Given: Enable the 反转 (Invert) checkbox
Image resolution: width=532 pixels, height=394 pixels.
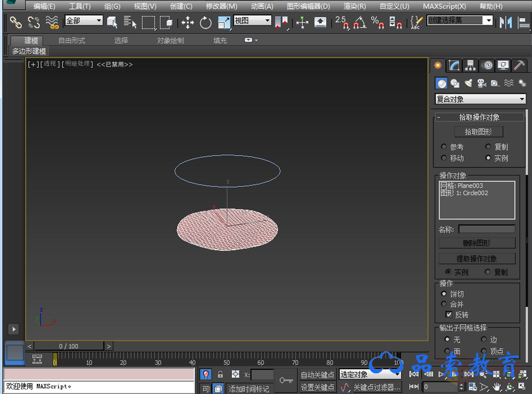Looking at the screenshot, I should tap(449, 315).
